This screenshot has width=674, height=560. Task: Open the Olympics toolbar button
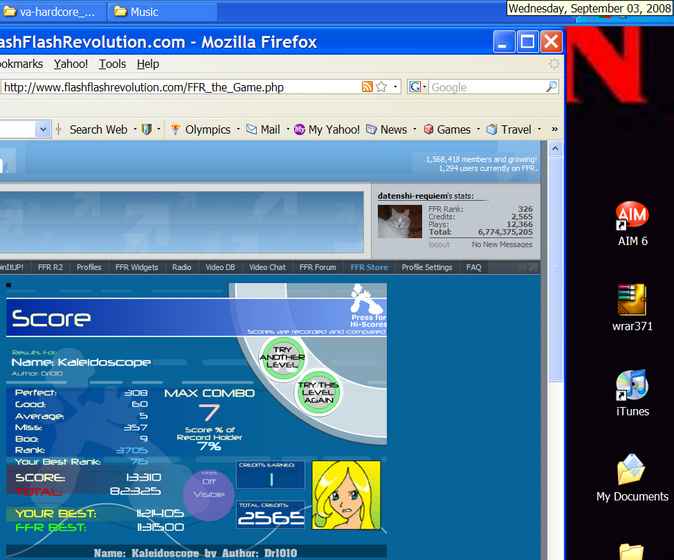click(x=201, y=129)
